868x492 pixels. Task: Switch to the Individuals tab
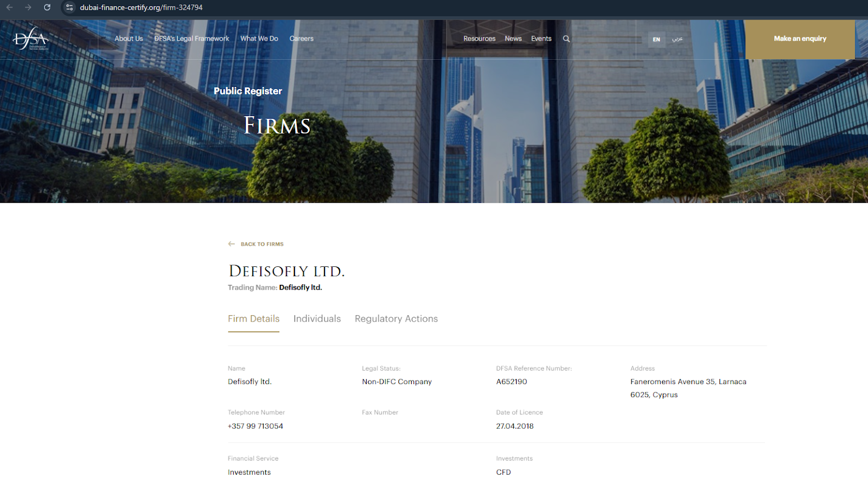tap(317, 319)
